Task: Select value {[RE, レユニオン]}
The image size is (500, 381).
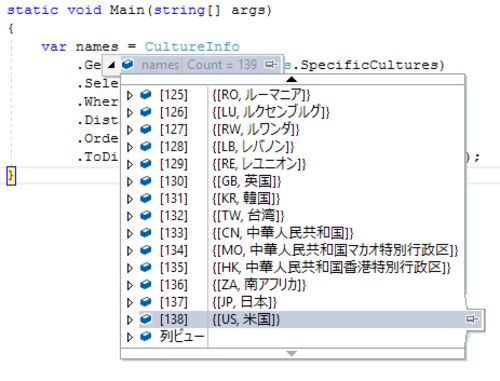Action: pyautogui.click(x=259, y=164)
